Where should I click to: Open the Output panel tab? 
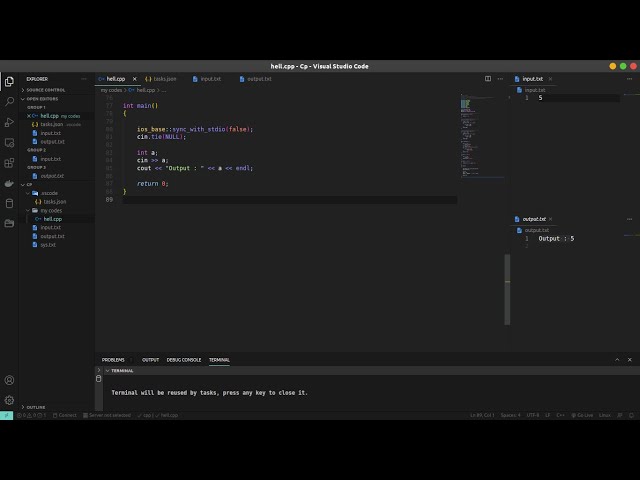pos(150,360)
